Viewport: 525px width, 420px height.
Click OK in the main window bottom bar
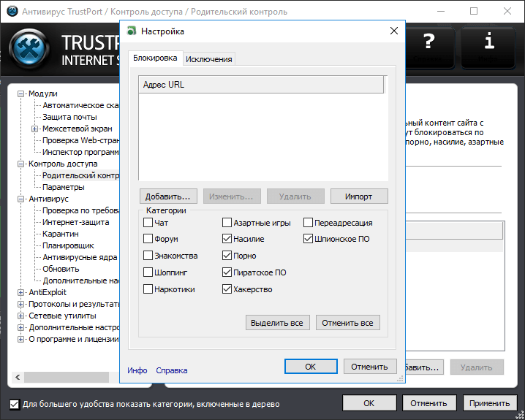(x=369, y=403)
